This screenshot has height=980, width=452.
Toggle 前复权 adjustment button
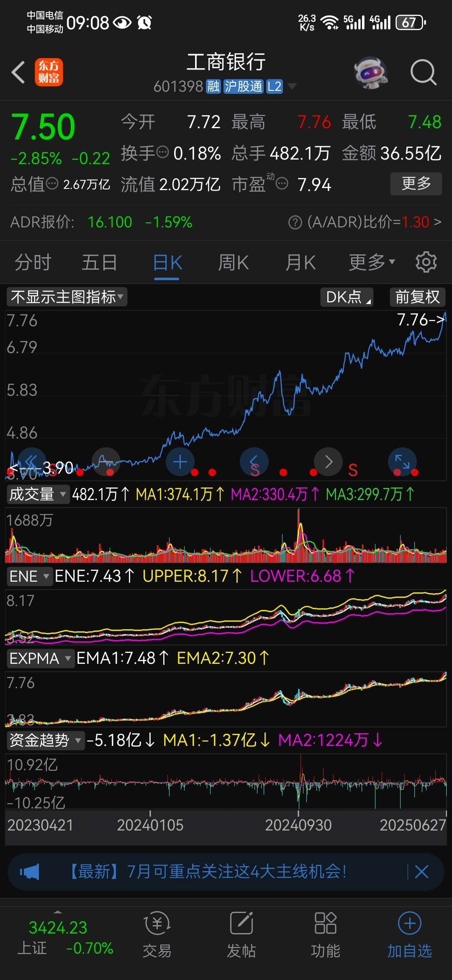point(417,297)
